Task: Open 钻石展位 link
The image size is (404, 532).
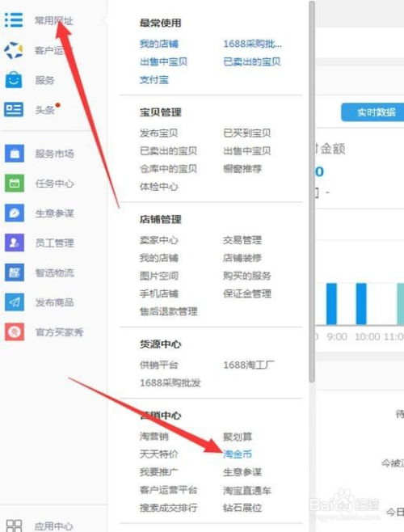Action: point(242,508)
